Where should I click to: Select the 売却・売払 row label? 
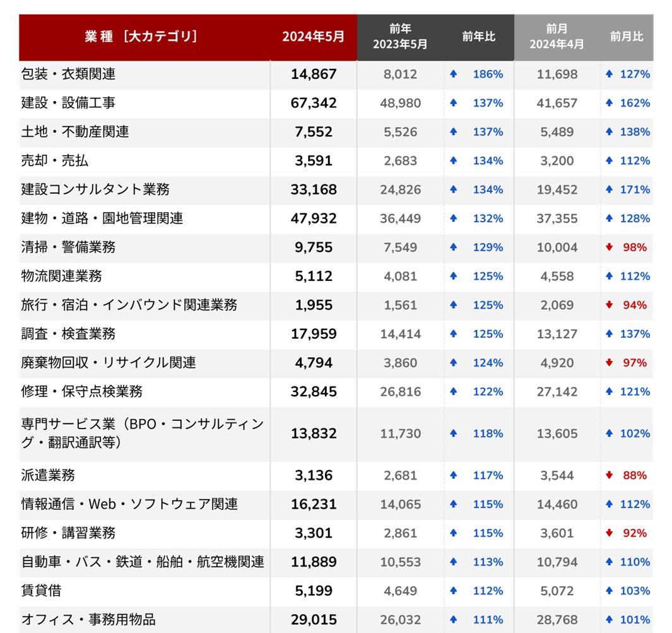[x=55, y=161]
